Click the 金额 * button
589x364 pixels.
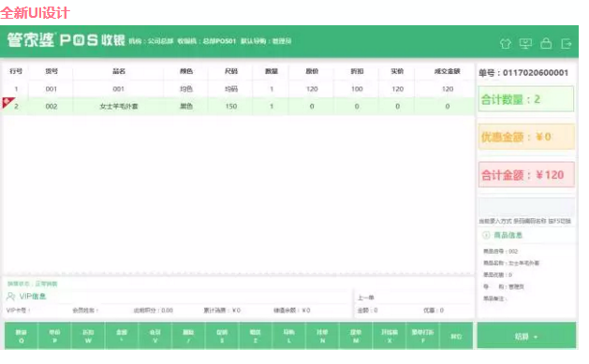[122, 336]
